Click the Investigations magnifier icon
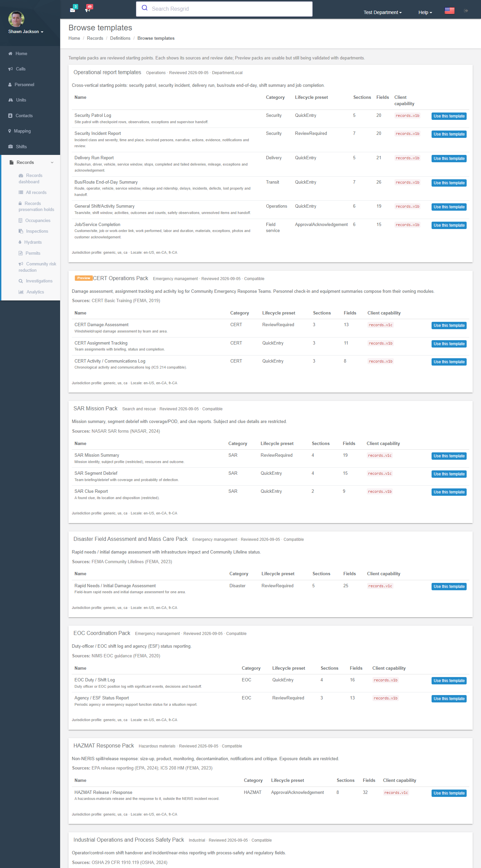 tap(21, 281)
